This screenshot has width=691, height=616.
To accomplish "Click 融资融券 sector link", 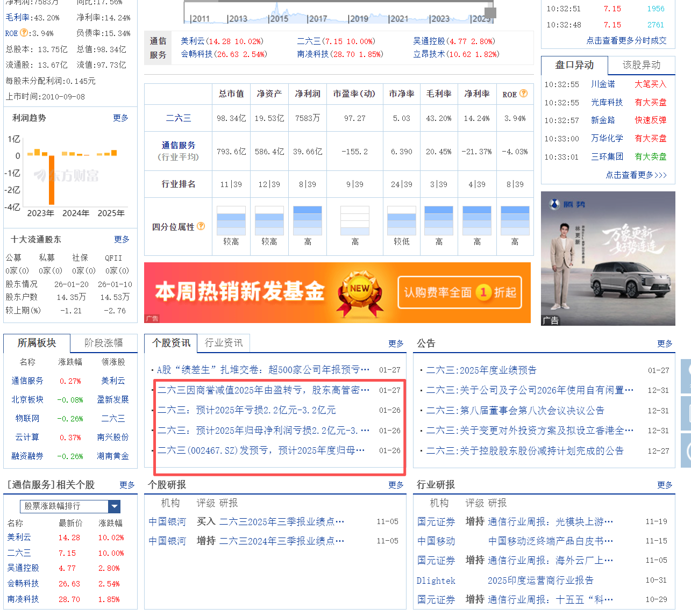I will (x=27, y=456).
